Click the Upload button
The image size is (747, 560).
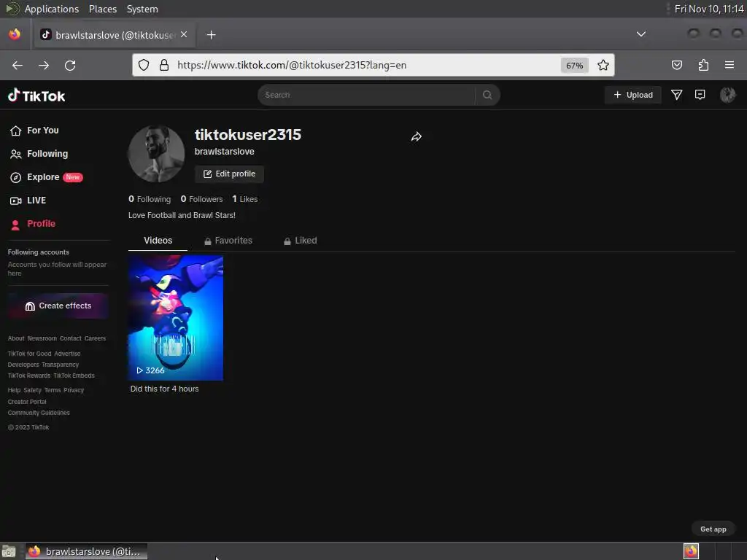point(632,95)
